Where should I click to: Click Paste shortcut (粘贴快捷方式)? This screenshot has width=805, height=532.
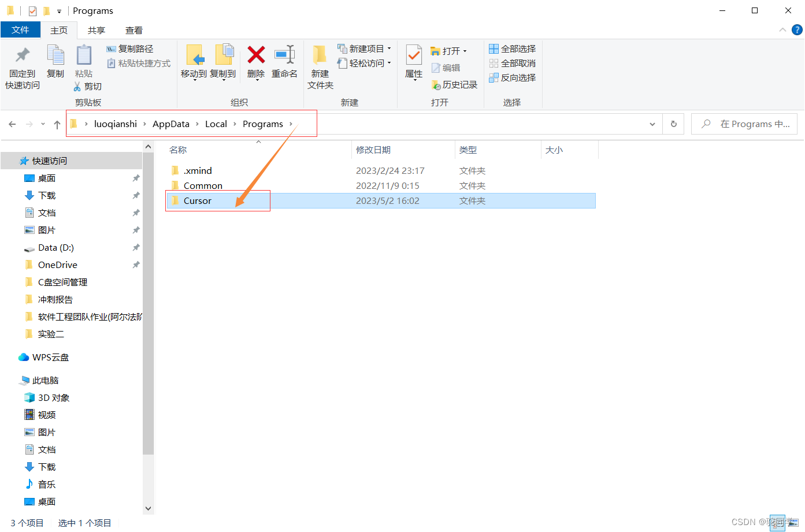(139, 64)
